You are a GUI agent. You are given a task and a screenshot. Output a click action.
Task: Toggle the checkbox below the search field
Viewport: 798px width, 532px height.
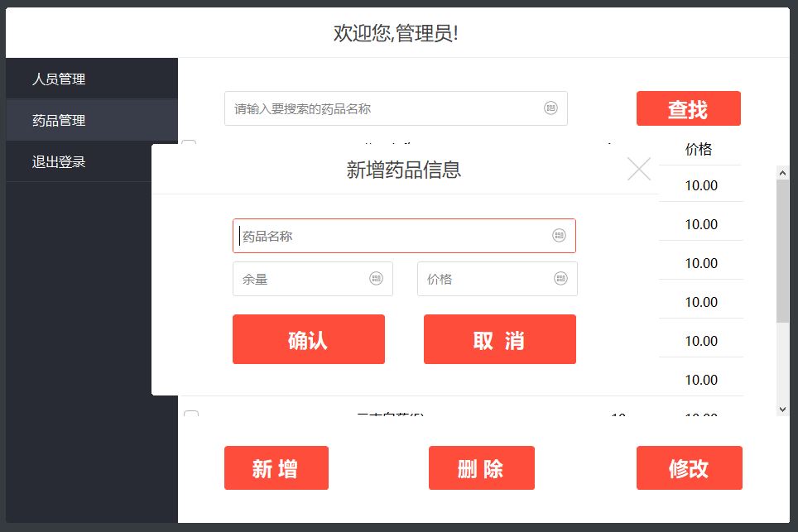(x=189, y=142)
